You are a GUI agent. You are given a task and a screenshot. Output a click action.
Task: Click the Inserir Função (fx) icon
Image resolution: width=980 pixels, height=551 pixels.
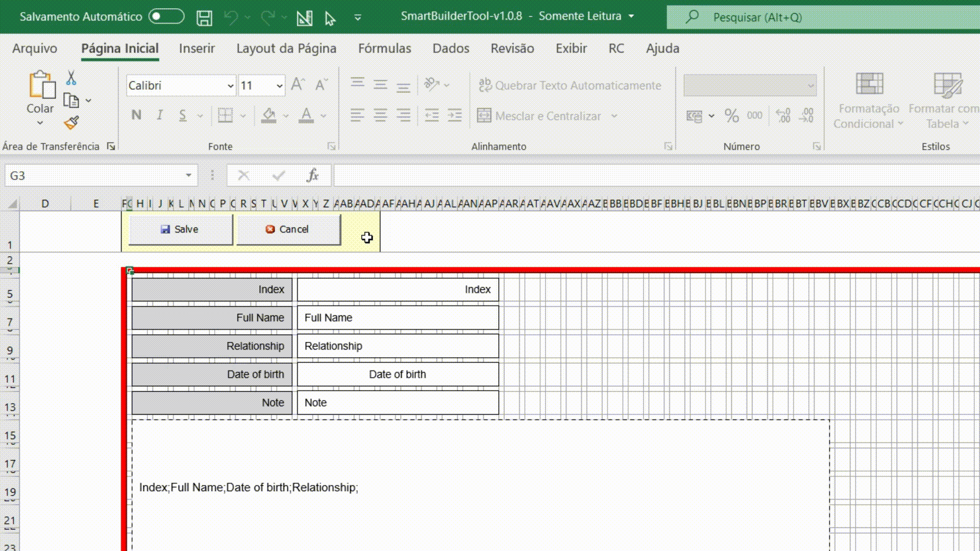coord(313,175)
